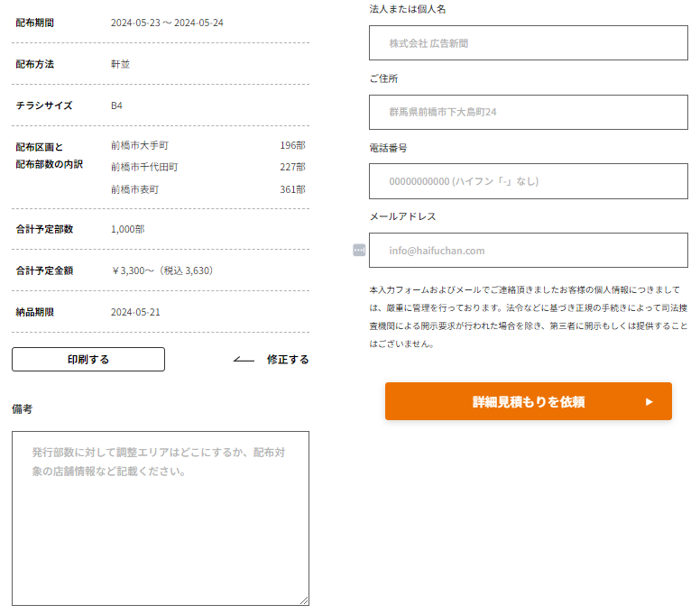Click the 合計予定部数 label
700x614 pixels.
point(44,229)
